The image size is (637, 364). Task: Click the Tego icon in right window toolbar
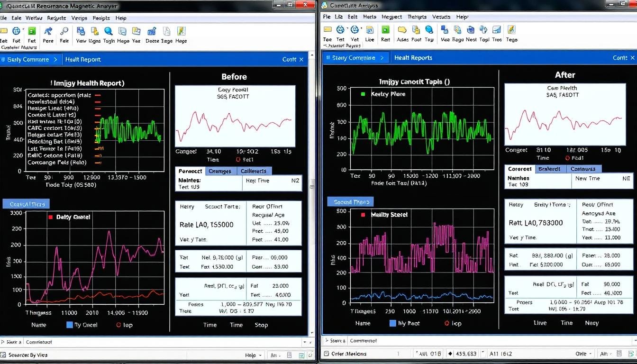(x=511, y=30)
